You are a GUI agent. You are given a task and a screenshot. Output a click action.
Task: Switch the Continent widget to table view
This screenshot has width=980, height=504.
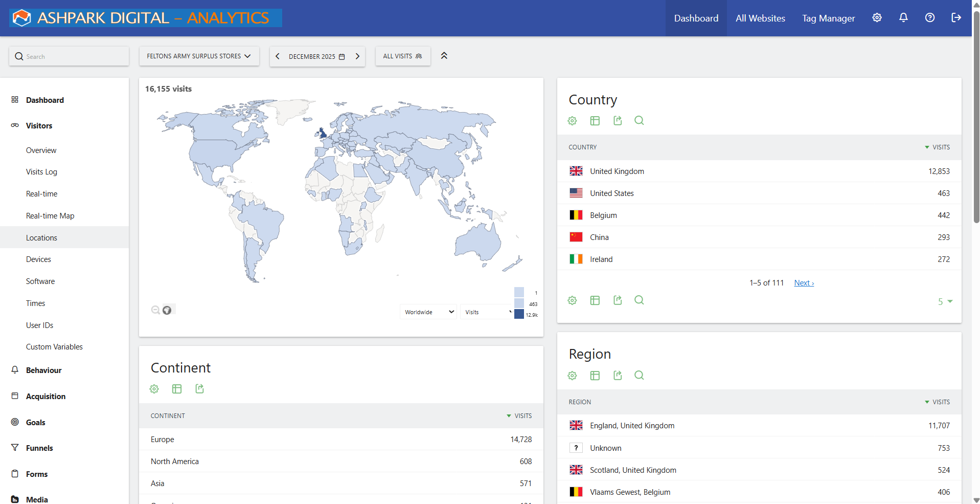point(177,389)
